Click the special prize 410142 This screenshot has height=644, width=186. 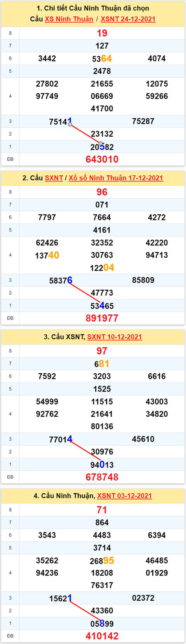[102, 636]
